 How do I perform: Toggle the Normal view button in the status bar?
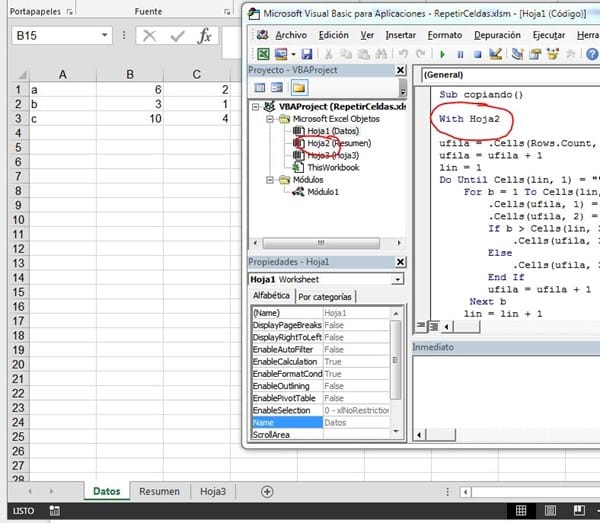[521, 510]
